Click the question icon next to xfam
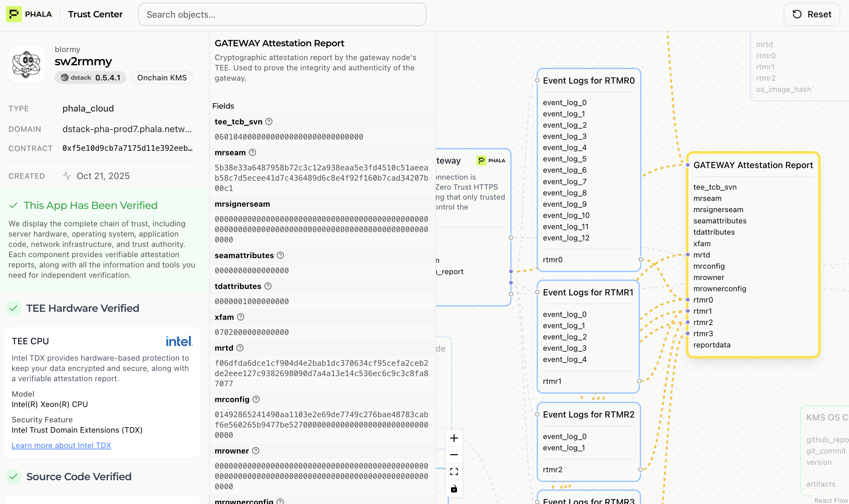 point(241,317)
